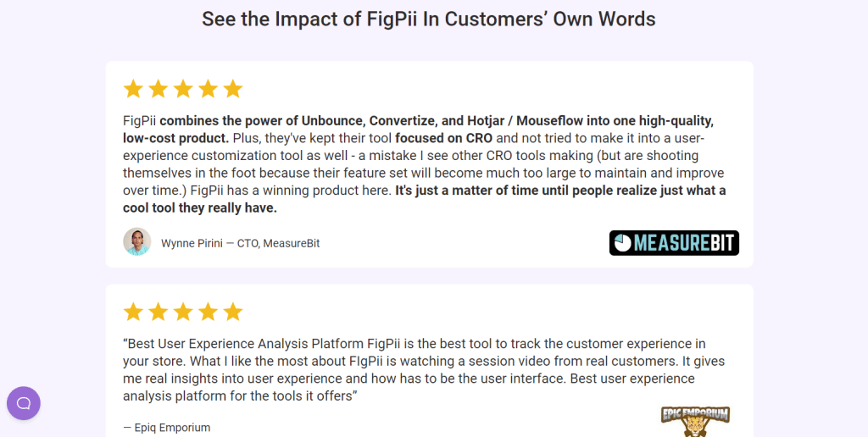The height and width of the screenshot is (437, 868).
Task: Click the Epic Emporium lion logo
Action: pos(695,421)
